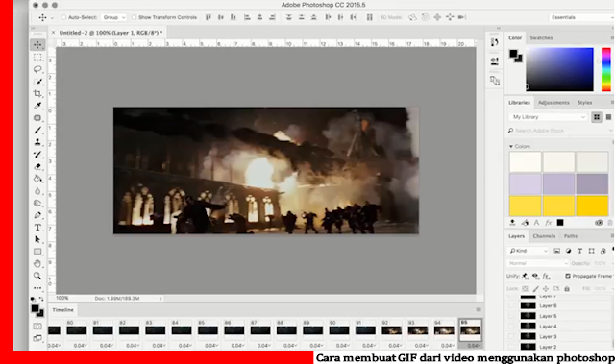
Task: Select the Brush tool
Action: click(37, 130)
